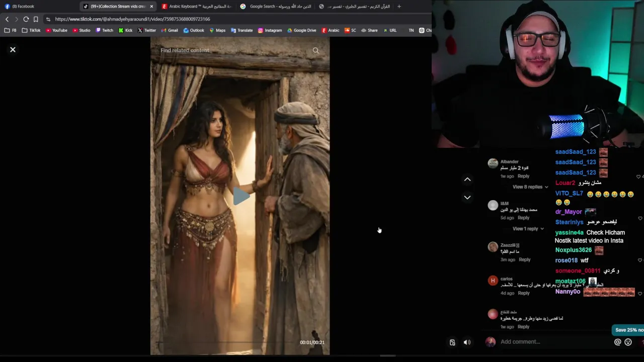Image resolution: width=644 pixels, height=362 pixels.
Task: Open the Outlook bookmark
Action: point(194,30)
